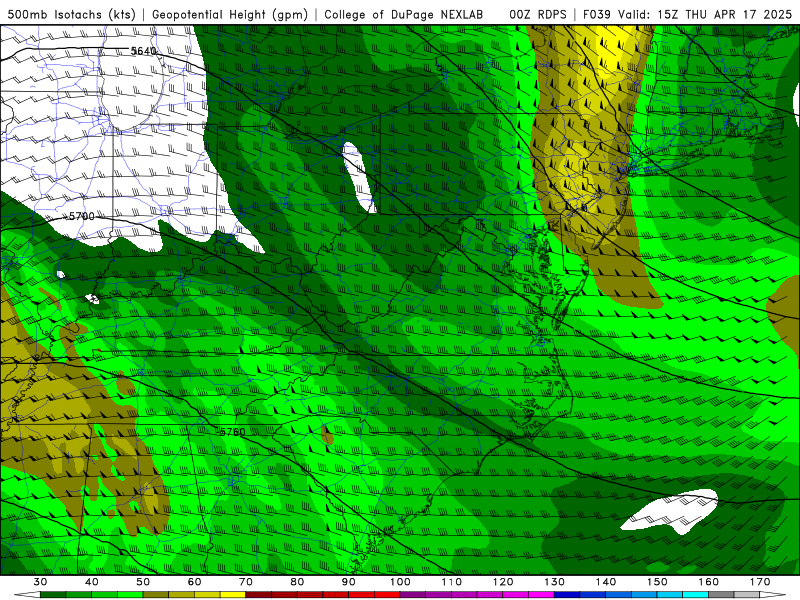
Task: Click the right arrow cap of the color bar
Action: click(773, 595)
